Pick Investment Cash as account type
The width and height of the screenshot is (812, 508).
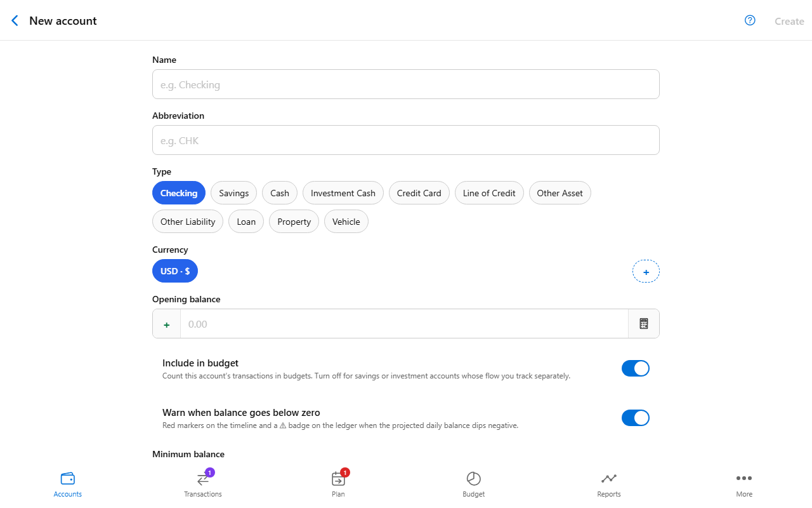343,193
